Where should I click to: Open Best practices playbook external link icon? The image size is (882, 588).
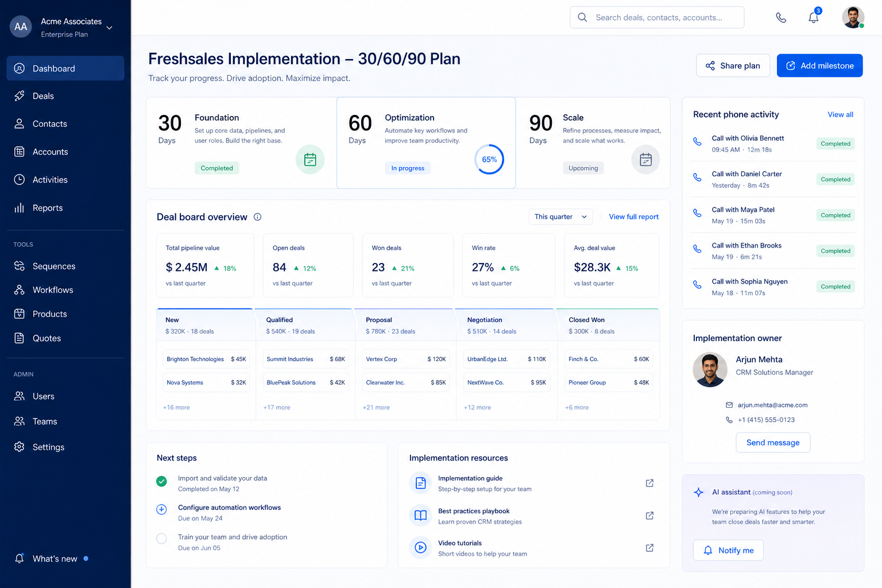(649, 516)
